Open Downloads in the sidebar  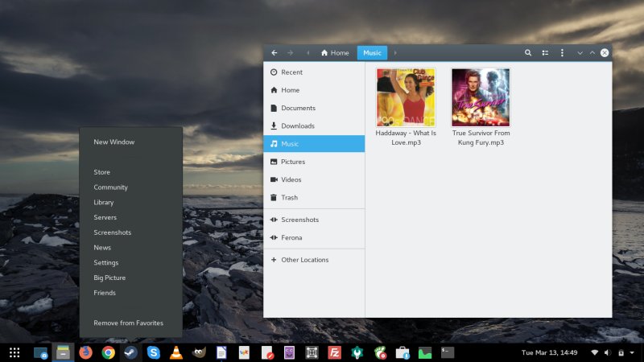[314, 126]
